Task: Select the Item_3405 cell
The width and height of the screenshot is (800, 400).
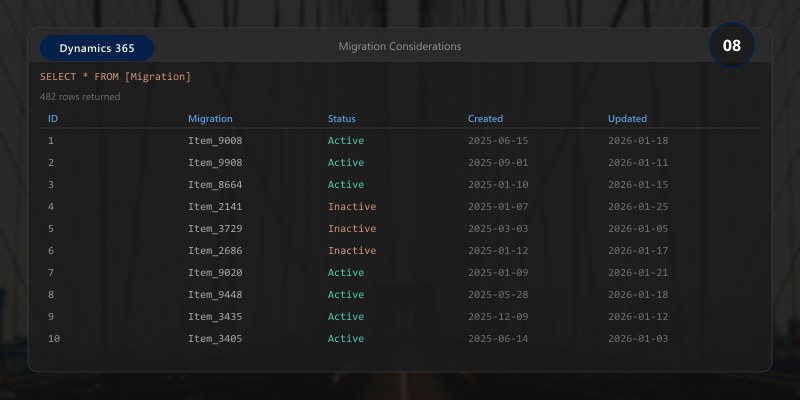Action: [215, 338]
